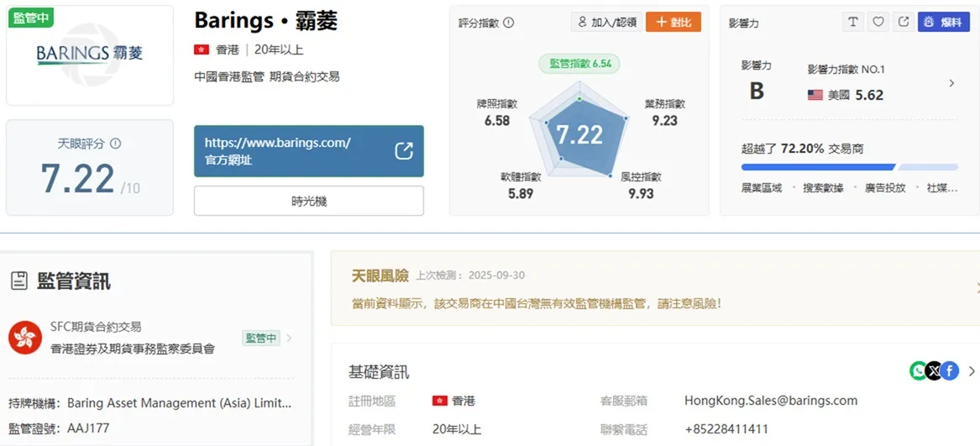Click the 風控指數 9.93 value
The height and width of the screenshot is (446, 980).
click(641, 193)
